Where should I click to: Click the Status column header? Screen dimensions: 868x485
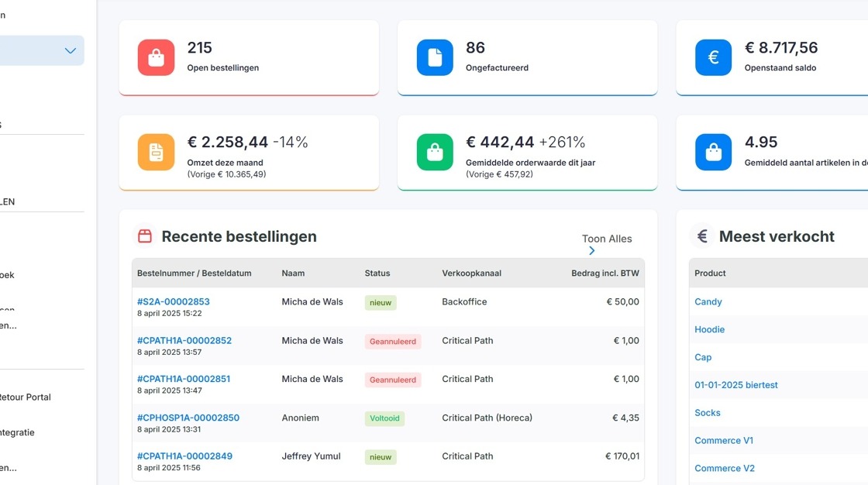click(x=377, y=273)
